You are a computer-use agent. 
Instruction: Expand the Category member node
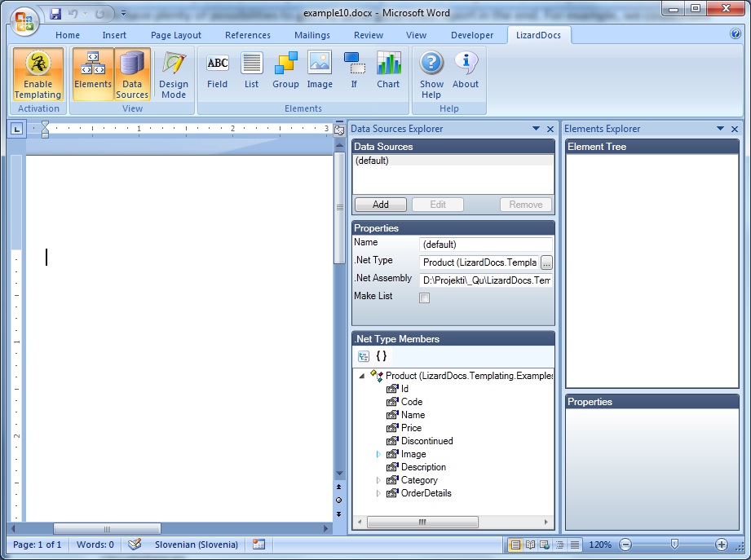[x=378, y=480]
